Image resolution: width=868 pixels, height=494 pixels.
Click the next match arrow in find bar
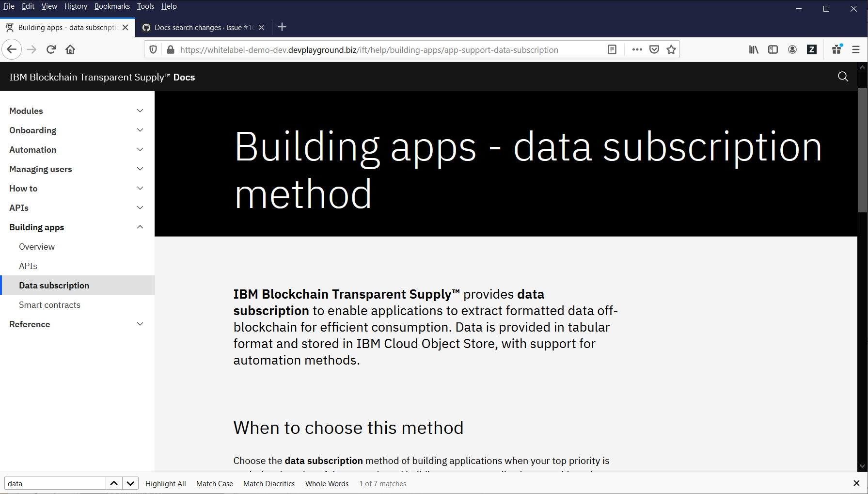pos(130,483)
